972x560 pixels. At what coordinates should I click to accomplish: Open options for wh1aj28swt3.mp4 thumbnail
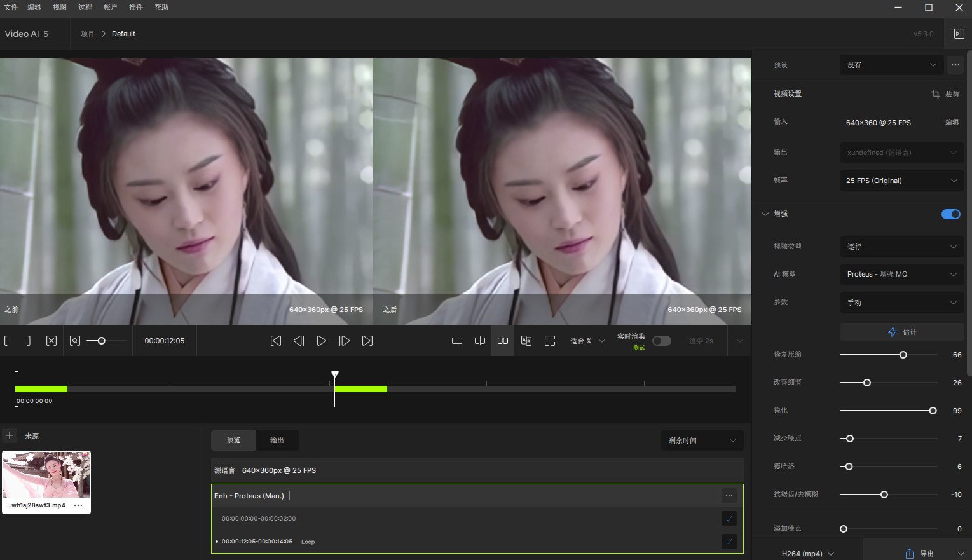(78, 505)
